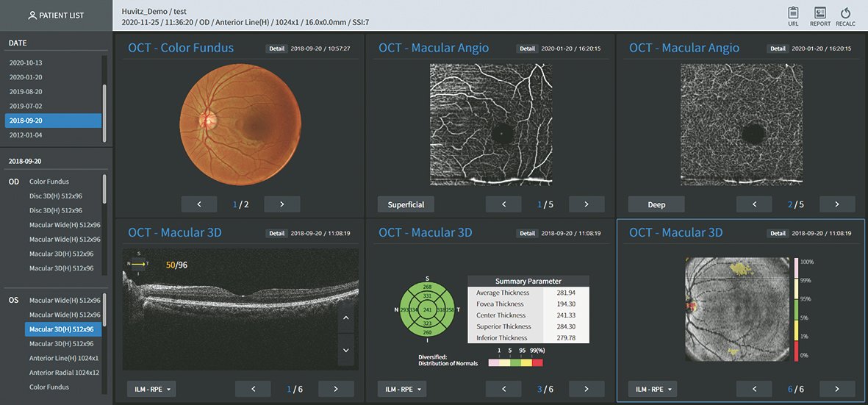
Task: Click the URL clipboard icon
Action: 793,14
